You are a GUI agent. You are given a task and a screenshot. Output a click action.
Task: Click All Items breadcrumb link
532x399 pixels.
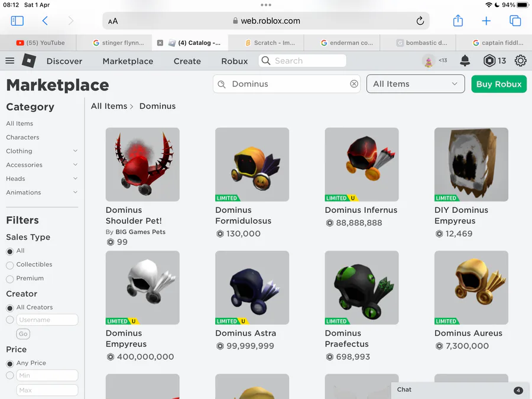(109, 106)
